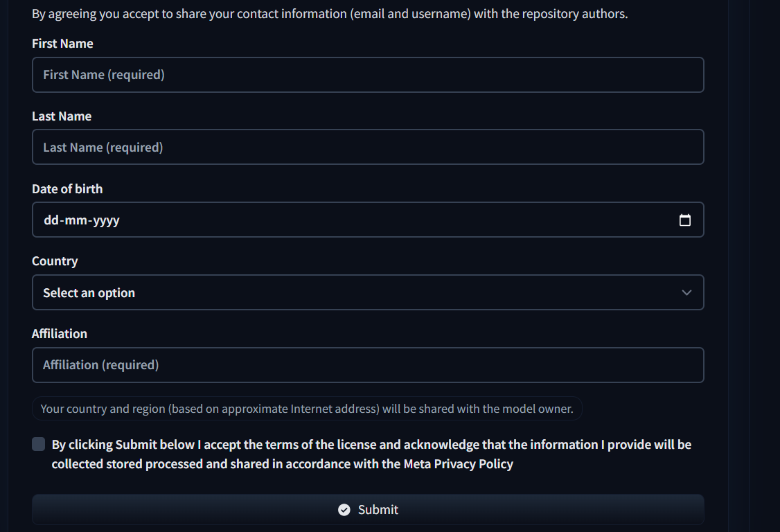Click the contact information sharing disclaimer text
Image resolution: width=780 pixels, height=532 pixels.
pos(330,13)
